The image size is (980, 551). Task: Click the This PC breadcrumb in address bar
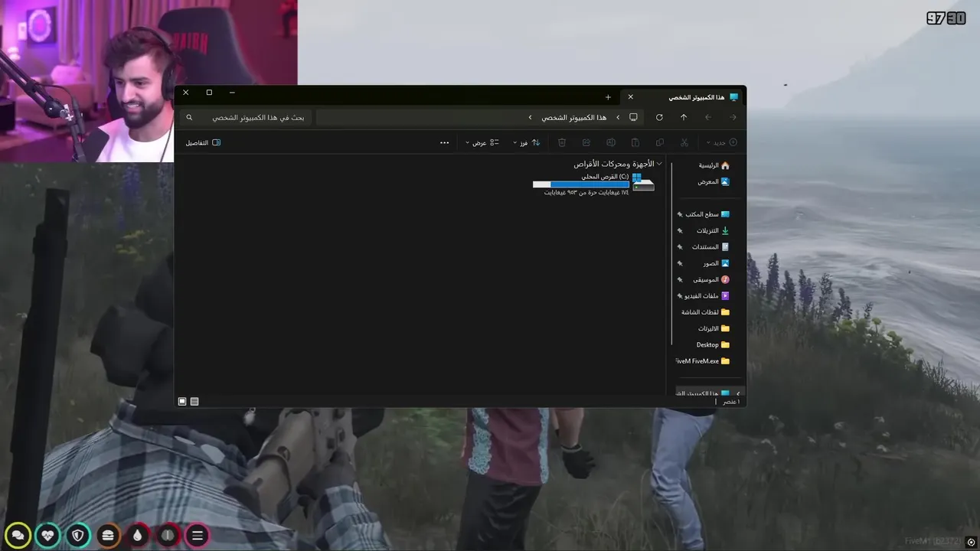574,117
